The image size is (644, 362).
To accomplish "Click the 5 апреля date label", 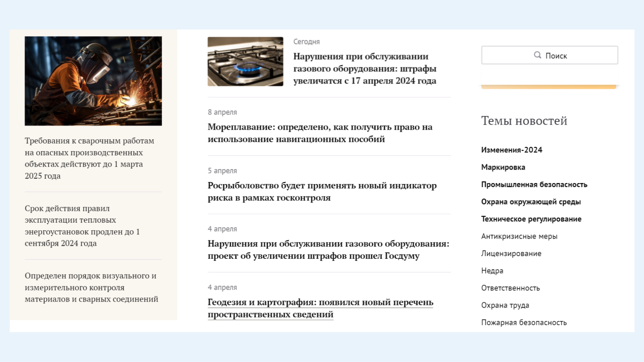I will coord(222,171).
